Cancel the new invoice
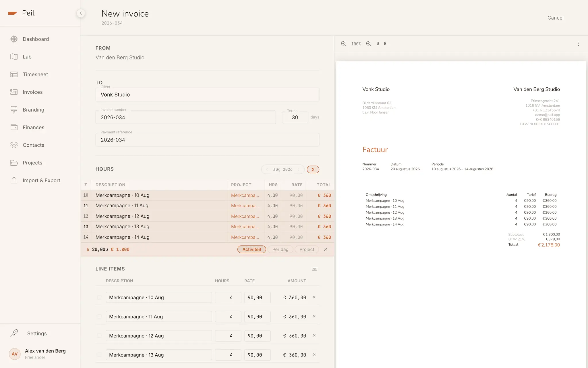The image size is (588, 368). [x=555, y=18]
